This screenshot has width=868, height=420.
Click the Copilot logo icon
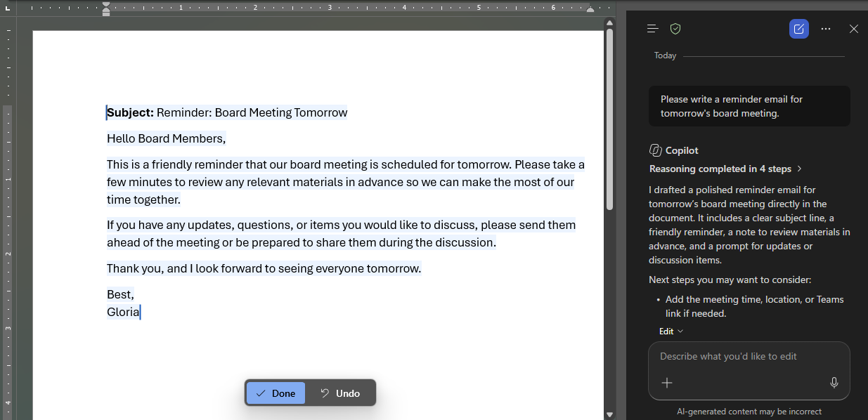pyautogui.click(x=655, y=150)
